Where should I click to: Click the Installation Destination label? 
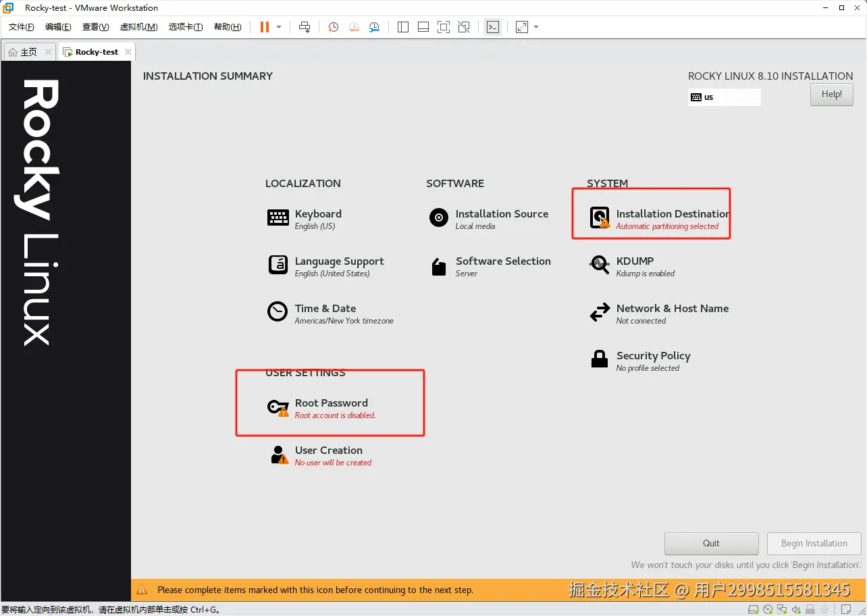point(673,213)
